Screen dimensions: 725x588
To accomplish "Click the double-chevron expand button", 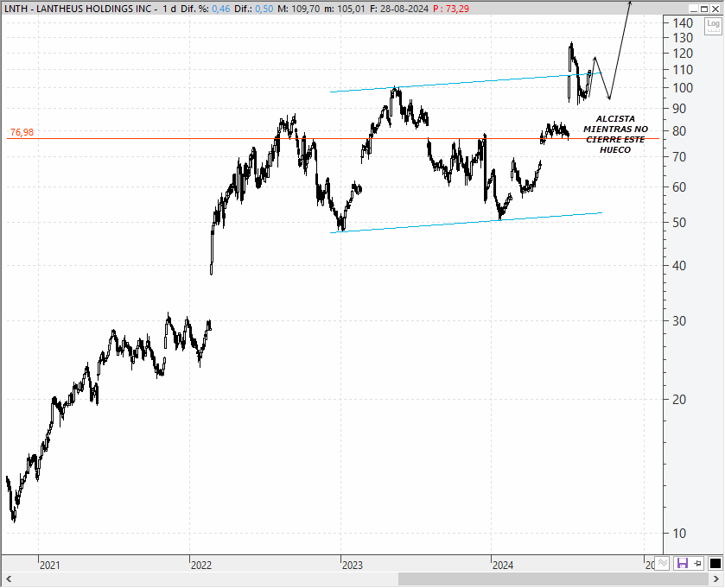I will 663,563.
